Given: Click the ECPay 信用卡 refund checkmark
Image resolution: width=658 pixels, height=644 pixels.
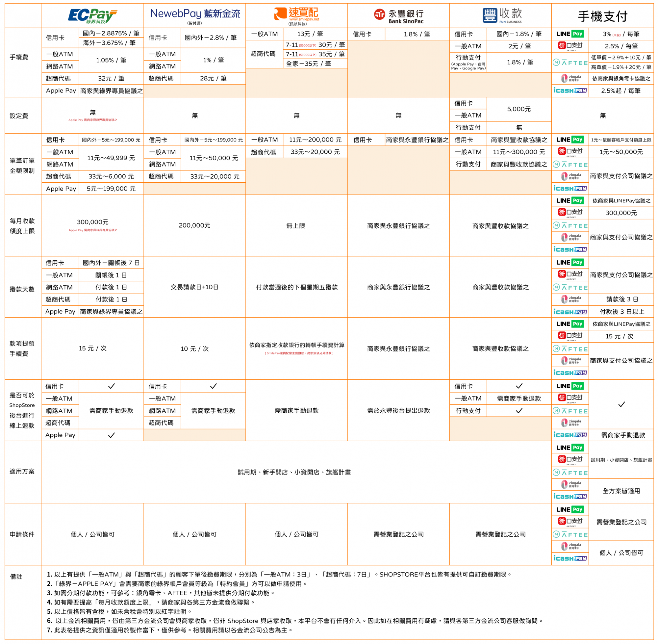Looking at the screenshot, I should [x=111, y=386].
